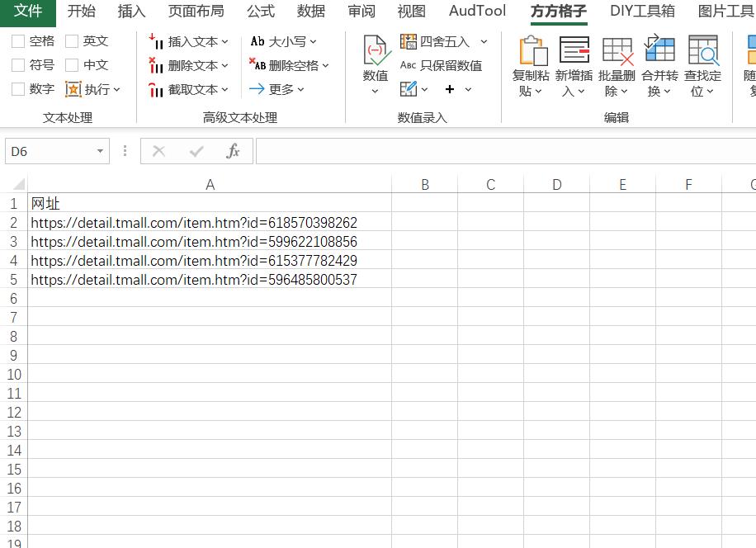Click the 合并转换 merge convert icon
The height and width of the screenshot is (548, 756).
pyautogui.click(x=659, y=48)
